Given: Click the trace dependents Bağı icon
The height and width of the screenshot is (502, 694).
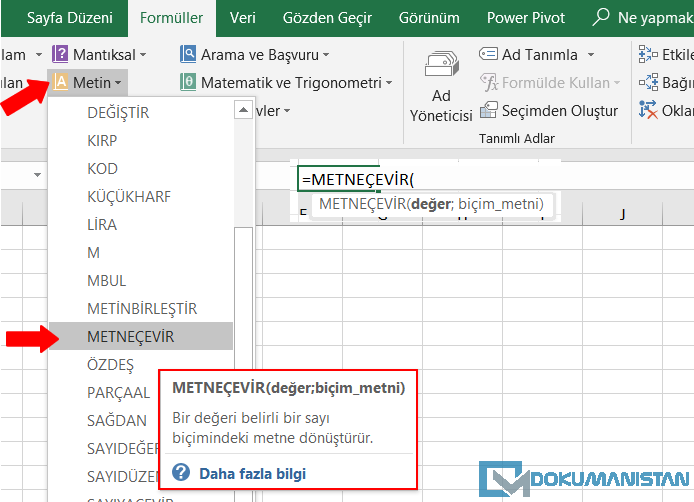Looking at the screenshot, I should (648, 82).
